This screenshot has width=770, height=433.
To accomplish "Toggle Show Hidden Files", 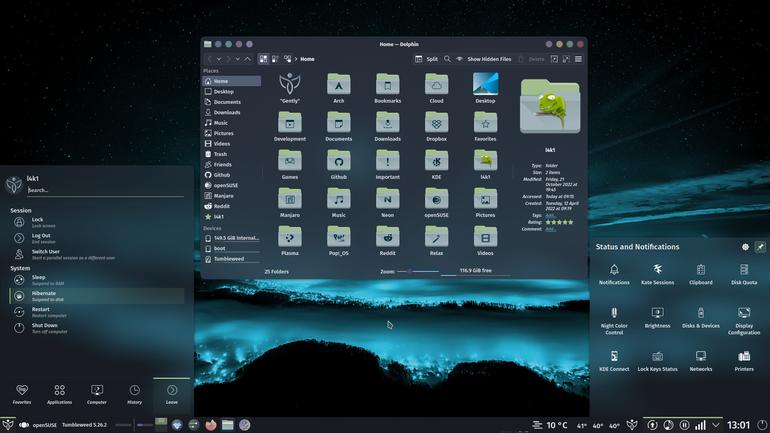I will click(484, 59).
